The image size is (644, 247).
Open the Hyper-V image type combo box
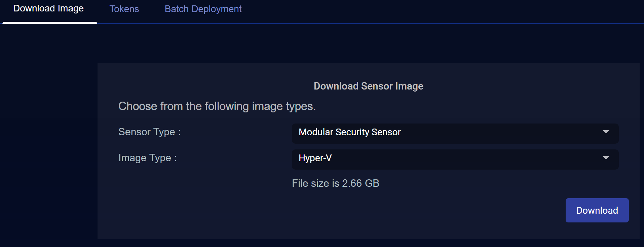(455, 159)
